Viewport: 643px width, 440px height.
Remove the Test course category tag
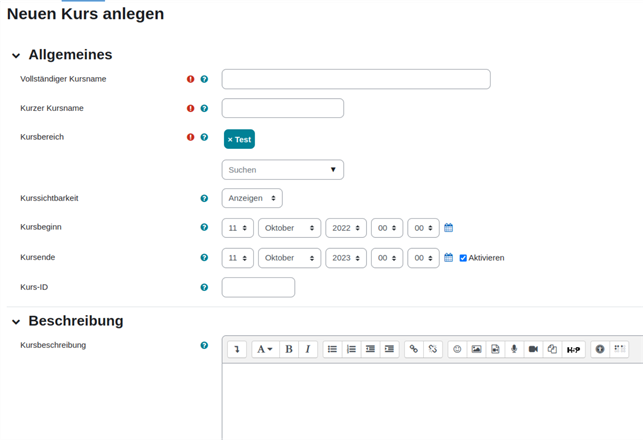tap(231, 139)
